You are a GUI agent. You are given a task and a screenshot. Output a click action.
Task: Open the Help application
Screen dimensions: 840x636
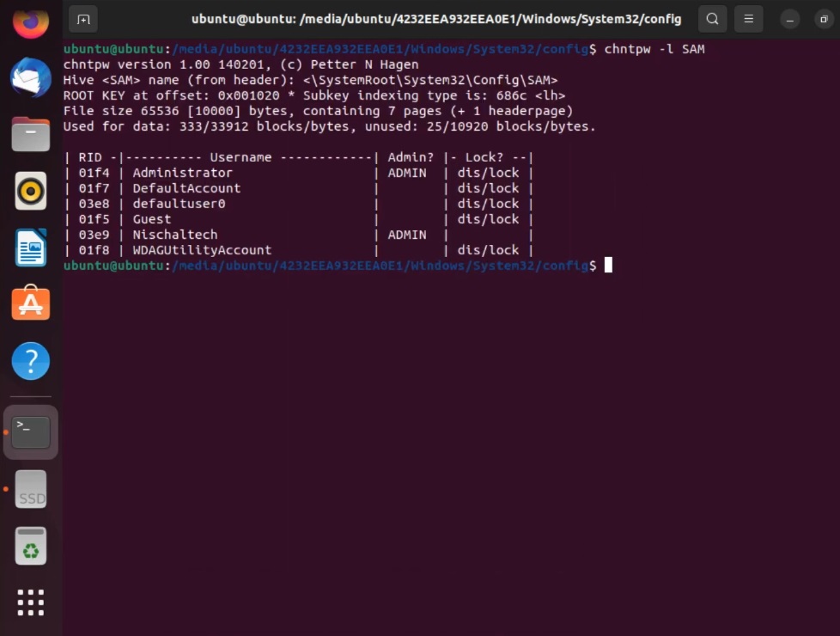pyautogui.click(x=30, y=361)
